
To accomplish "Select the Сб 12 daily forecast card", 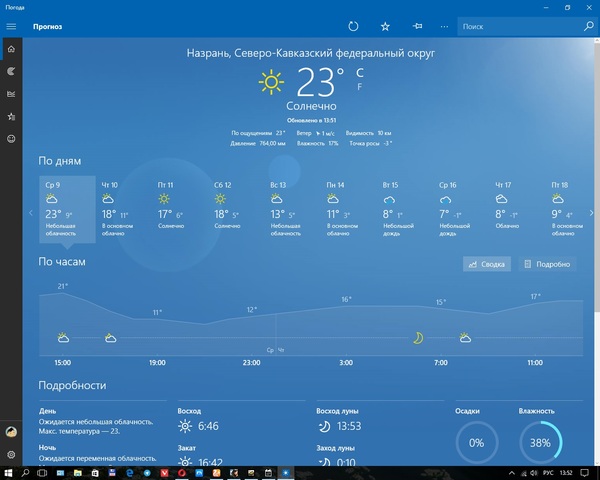I will pos(236,209).
